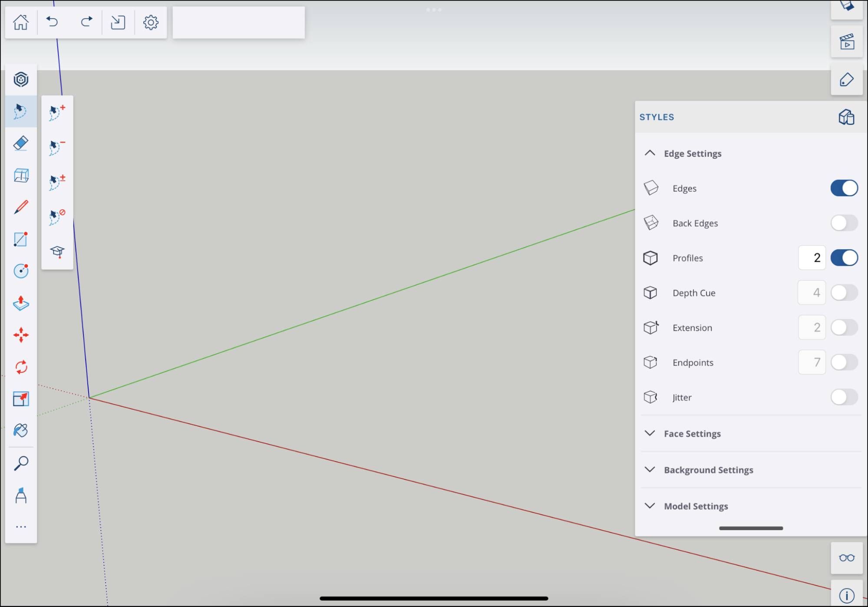Open the Scenes panel from the right edge
The width and height of the screenshot is (868, 607).
click(846, 42)
